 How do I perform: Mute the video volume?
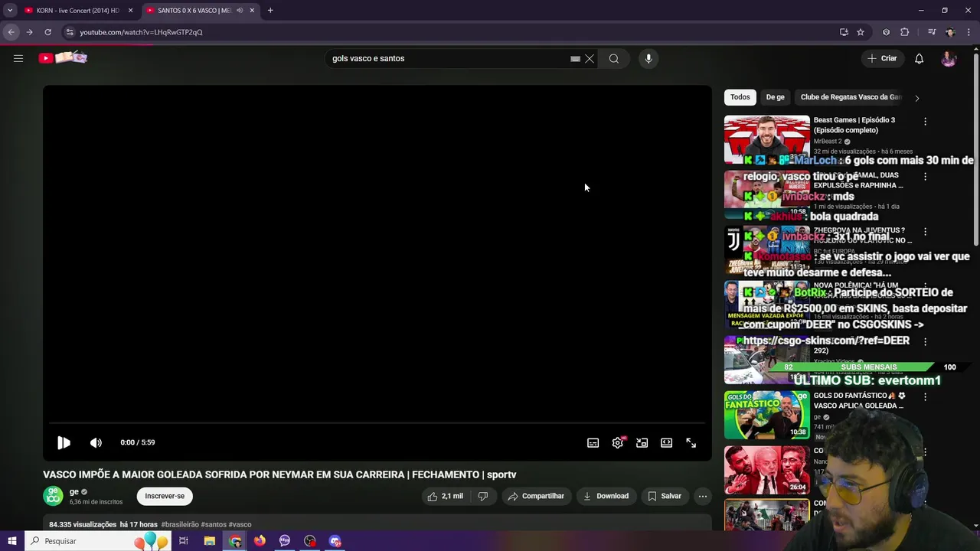[x=96, y=442]
